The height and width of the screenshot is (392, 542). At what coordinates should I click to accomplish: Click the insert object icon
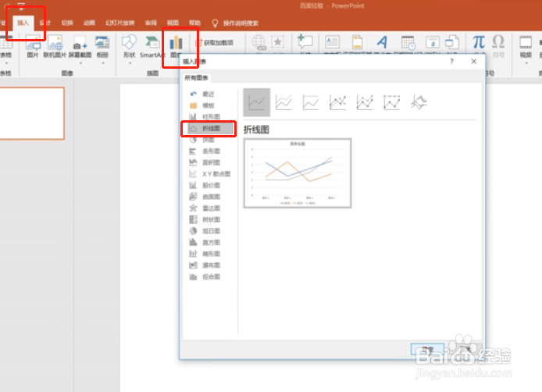point(451,42)
